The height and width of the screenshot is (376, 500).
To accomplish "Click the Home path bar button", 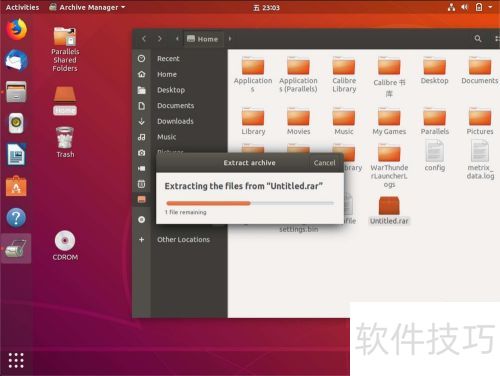I will click(203, 39).
